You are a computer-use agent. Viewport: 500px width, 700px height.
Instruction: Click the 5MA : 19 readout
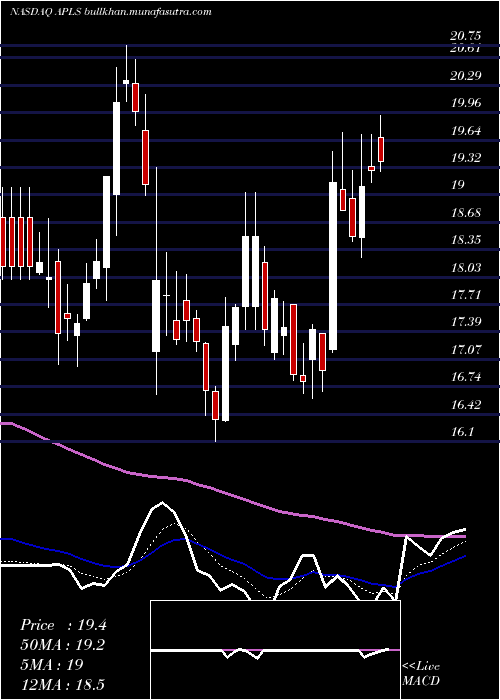click(52, 665)
